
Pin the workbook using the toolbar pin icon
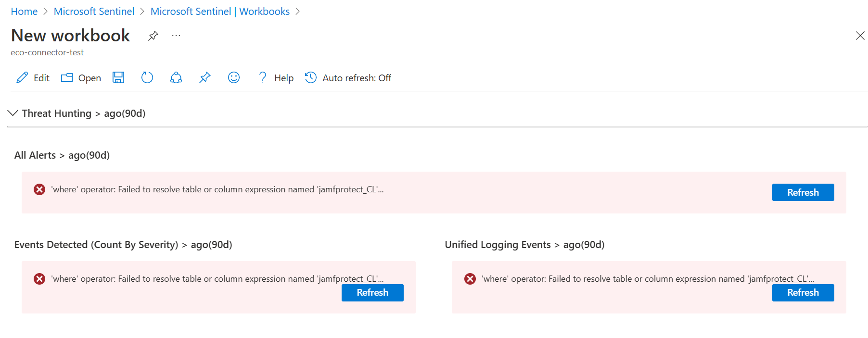205,78
